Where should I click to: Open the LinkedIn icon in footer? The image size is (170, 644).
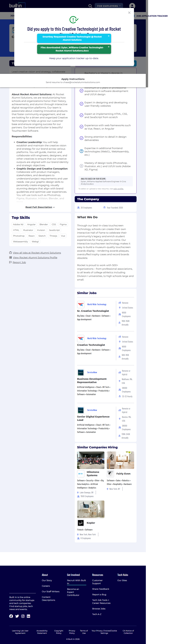pos(28,616)
